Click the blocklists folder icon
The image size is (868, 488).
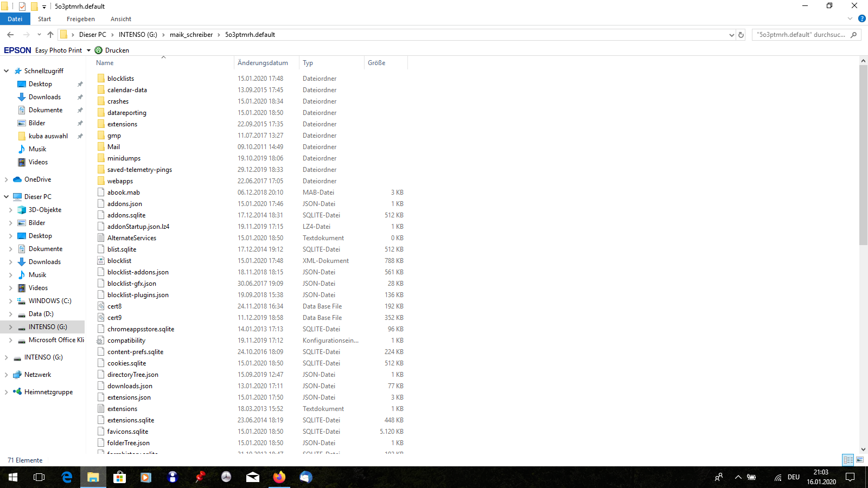tap(101, 79)
